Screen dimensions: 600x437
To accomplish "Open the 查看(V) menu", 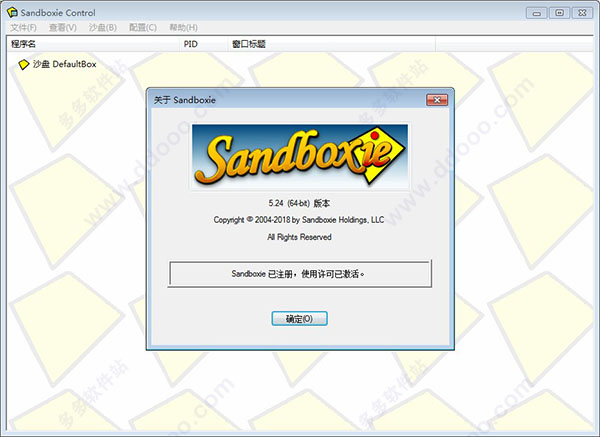I will (63, 28).
